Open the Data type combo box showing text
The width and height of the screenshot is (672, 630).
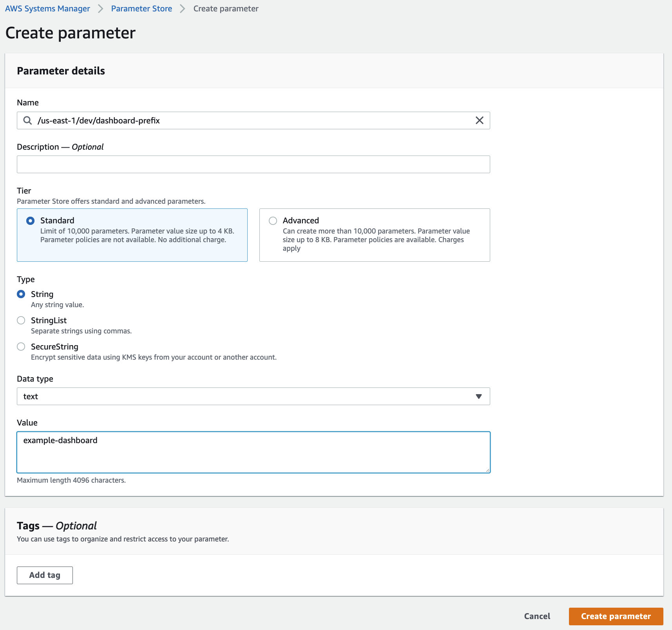(x=253, y=396)
